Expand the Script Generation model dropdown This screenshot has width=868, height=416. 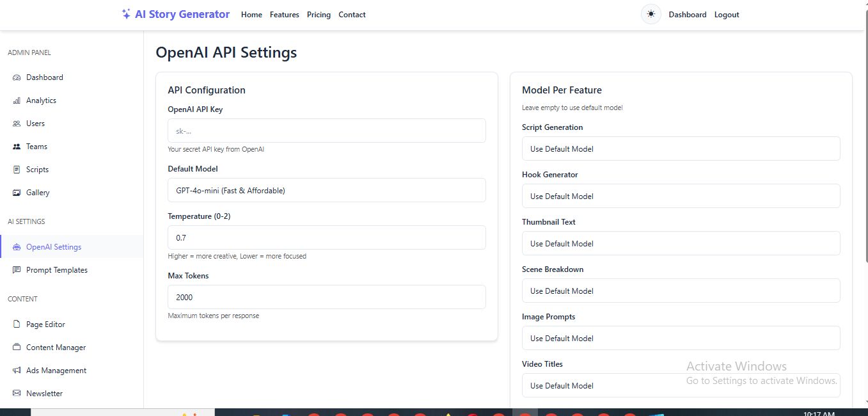click(x=681, y=148)
